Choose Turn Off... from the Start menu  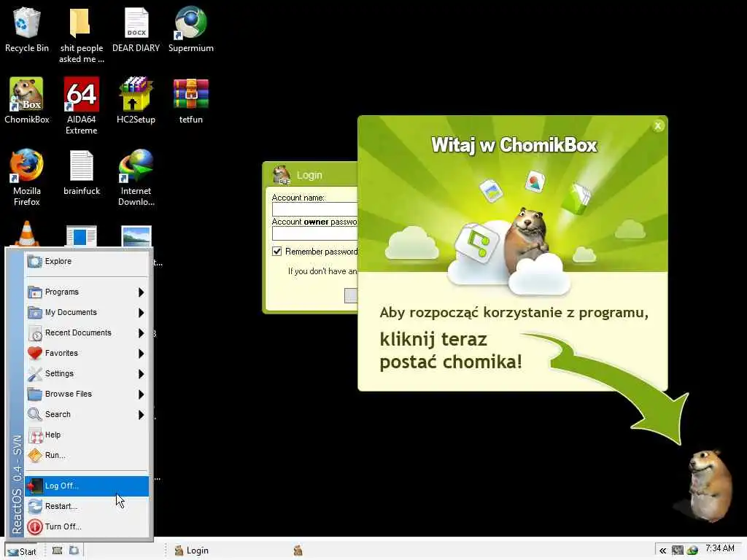pyautogui.click(x=87, y=527)
